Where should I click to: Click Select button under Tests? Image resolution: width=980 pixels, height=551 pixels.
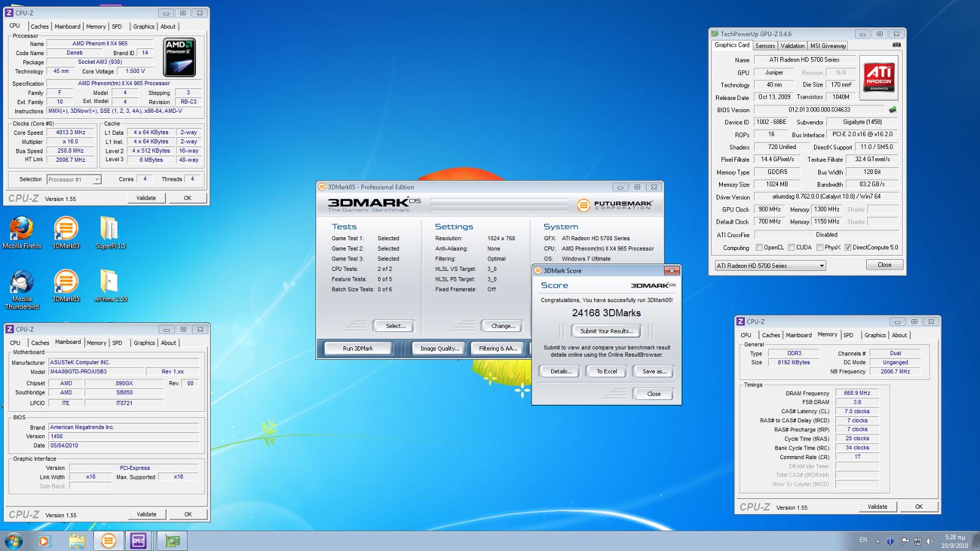click(395, 326)
